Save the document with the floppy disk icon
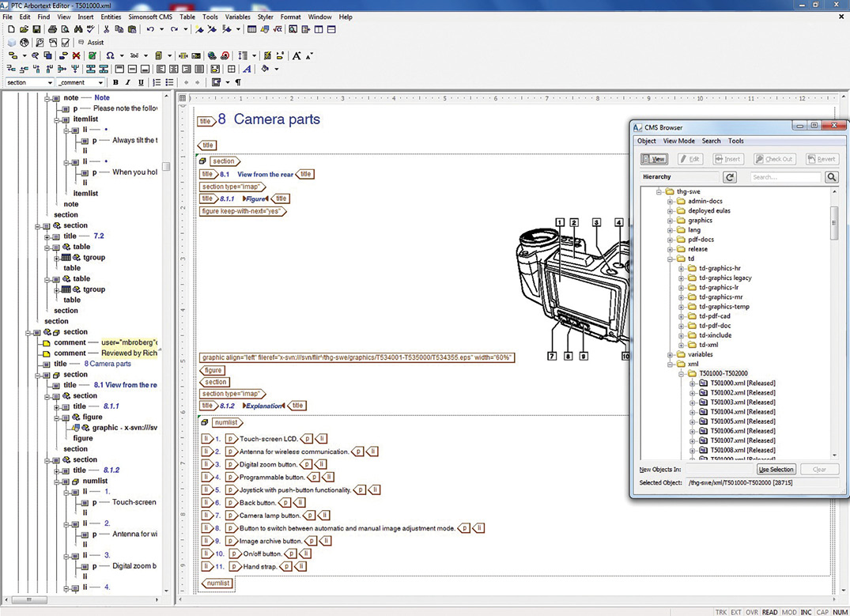This screenshot has width=850, height=616. tap(36, 29)
